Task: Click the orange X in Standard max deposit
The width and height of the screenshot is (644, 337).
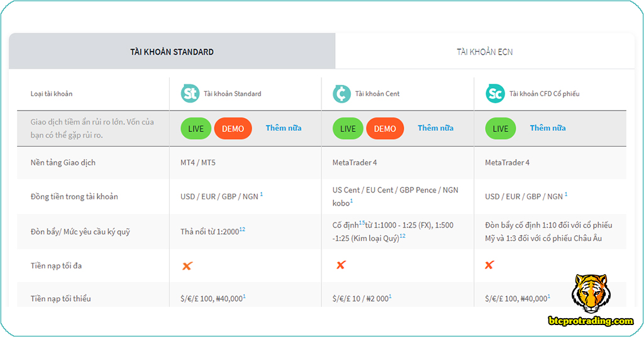Action: 187,266
